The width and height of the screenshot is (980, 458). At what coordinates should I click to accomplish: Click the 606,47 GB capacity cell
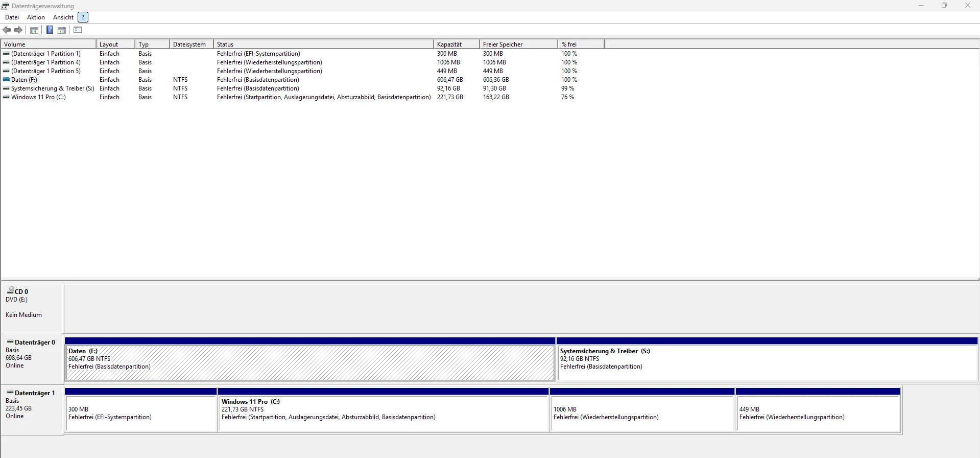coord(450,79)
